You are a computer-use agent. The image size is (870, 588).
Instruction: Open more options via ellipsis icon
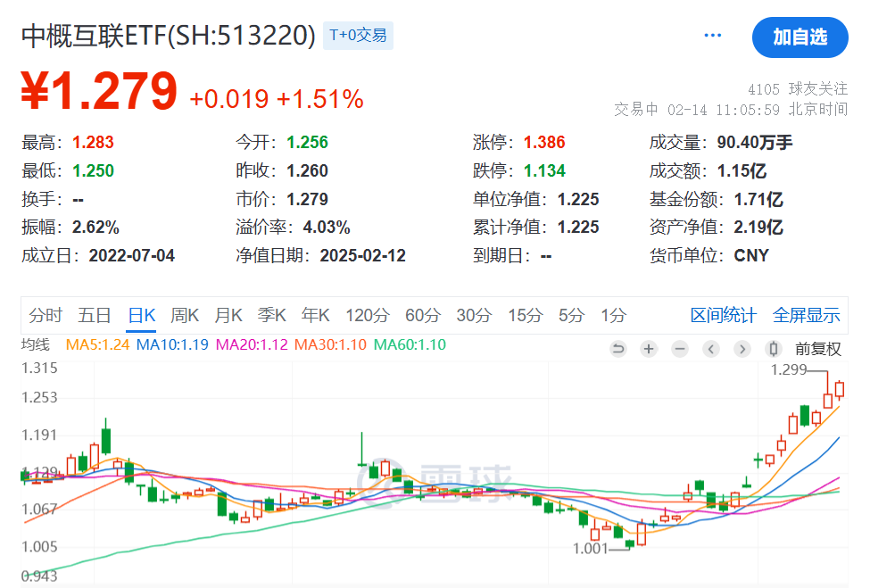tap(712, 34)
